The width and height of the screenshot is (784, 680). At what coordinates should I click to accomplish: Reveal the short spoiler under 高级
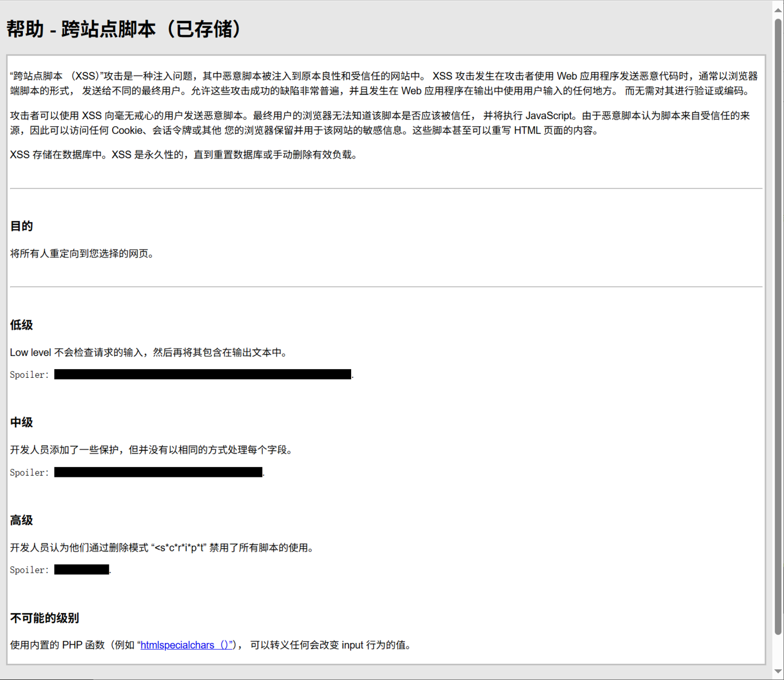[82, 570]
